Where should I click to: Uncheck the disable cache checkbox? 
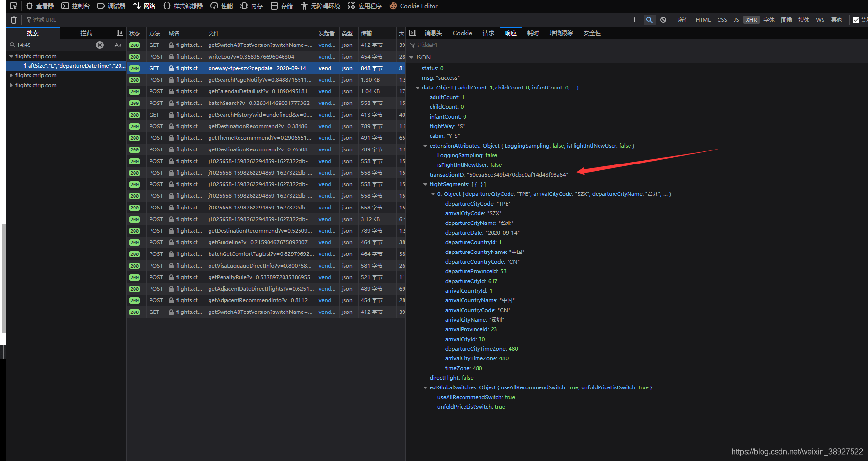856,20
